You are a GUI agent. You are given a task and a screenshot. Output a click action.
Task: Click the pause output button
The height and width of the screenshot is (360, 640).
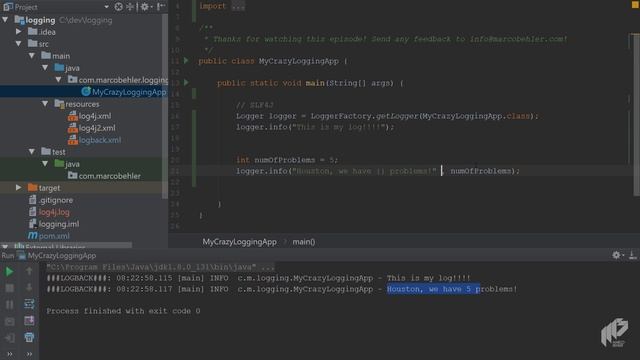[9, 304]
